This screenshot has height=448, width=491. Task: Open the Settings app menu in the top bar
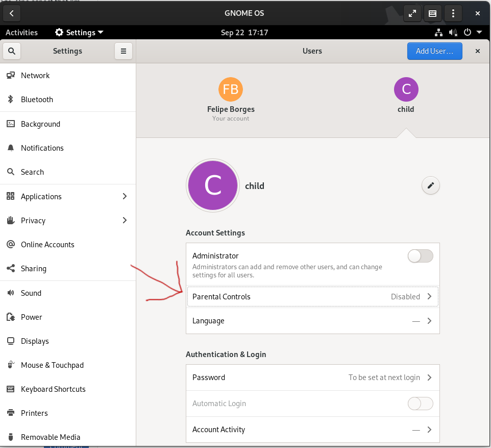point(79,32)
